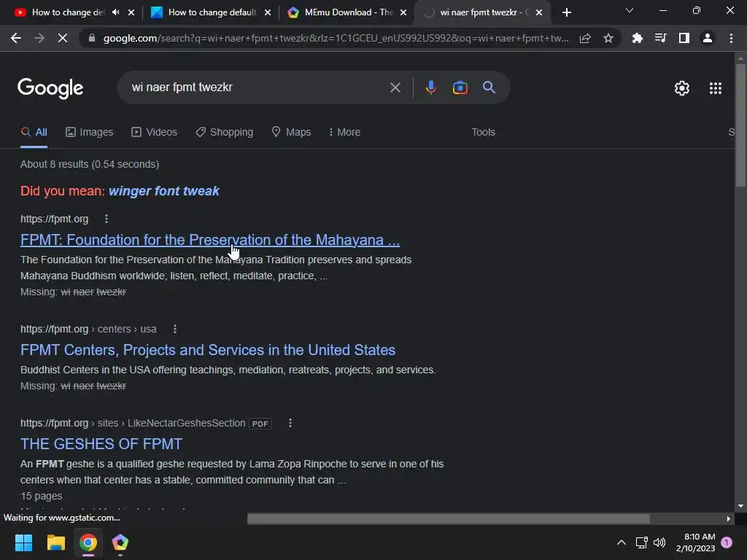747x560 pixels.
Task: Mute audio on the YouTube tab
Action: pyautogui.click(x=116, y=12)
